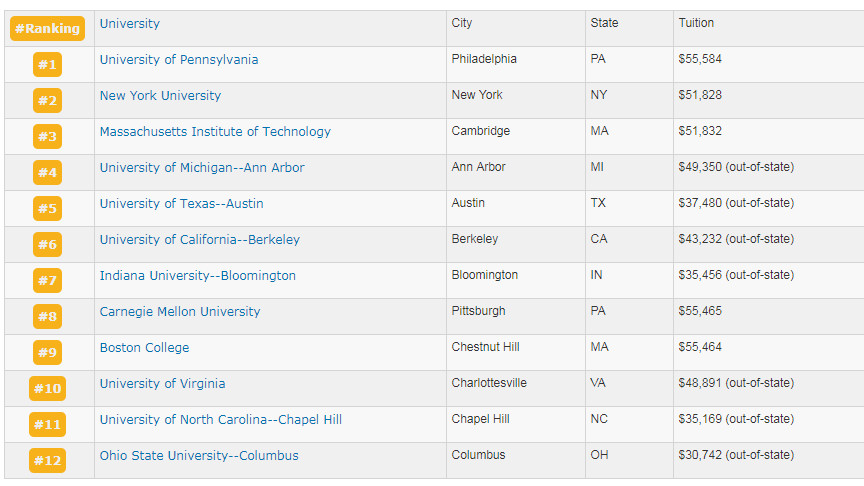864x486 pixels.
Task: Click the #2 ranking badge
Action: coord(47,101)
